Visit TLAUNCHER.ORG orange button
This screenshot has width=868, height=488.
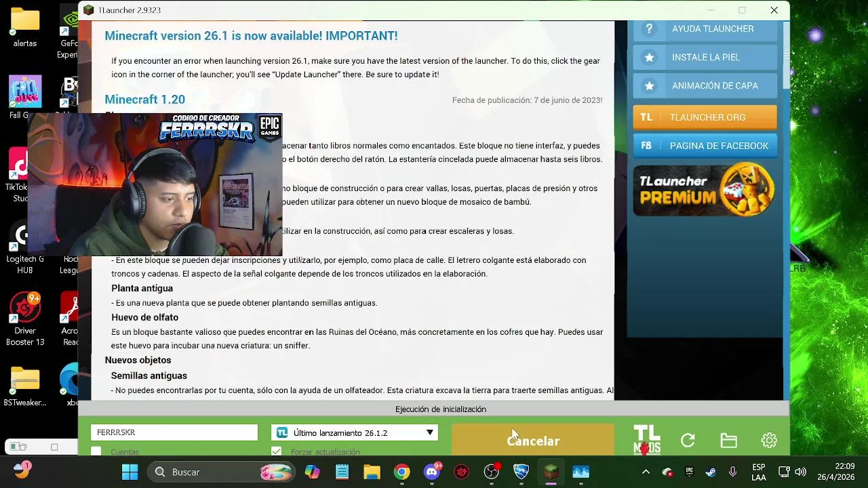point(705,117)
